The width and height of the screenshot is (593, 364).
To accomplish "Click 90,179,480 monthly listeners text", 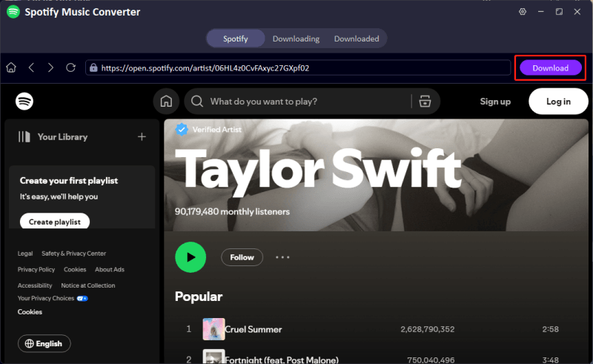I will (232, 211).
